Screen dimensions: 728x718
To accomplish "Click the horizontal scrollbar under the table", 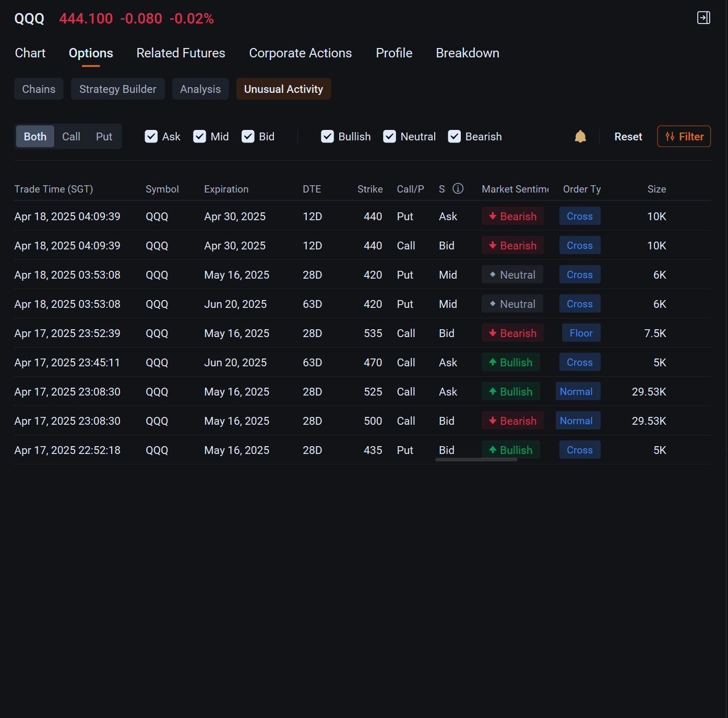I will [476, 460].
